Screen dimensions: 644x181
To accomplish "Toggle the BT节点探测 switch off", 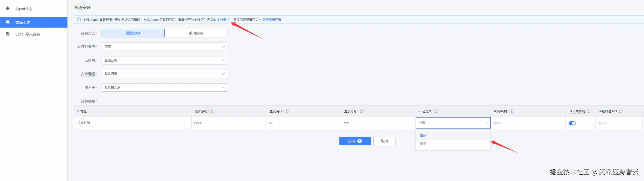I will tap(572, 123).
